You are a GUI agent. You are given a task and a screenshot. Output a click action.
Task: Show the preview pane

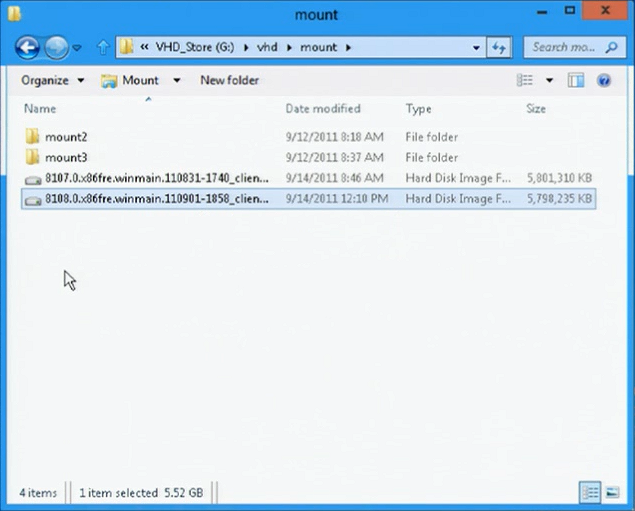(575, 80)
